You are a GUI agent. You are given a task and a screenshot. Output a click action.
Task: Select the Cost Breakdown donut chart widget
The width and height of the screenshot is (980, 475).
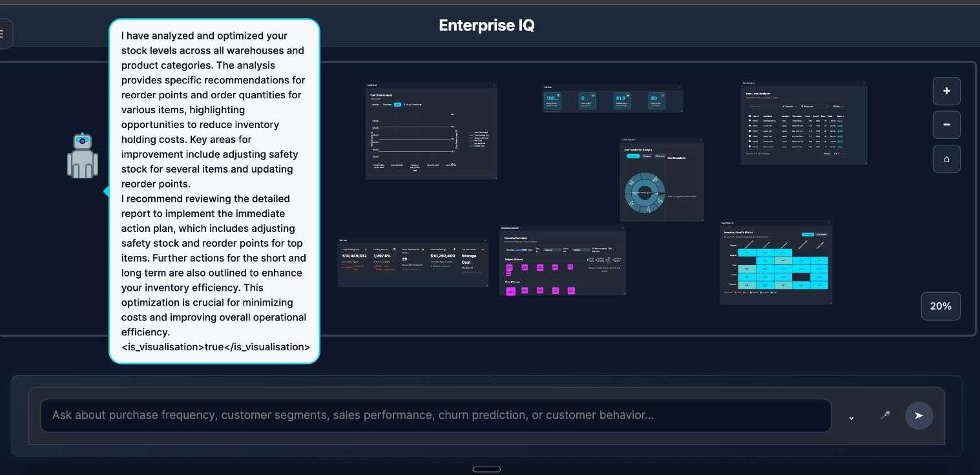[x=661, y=180]
